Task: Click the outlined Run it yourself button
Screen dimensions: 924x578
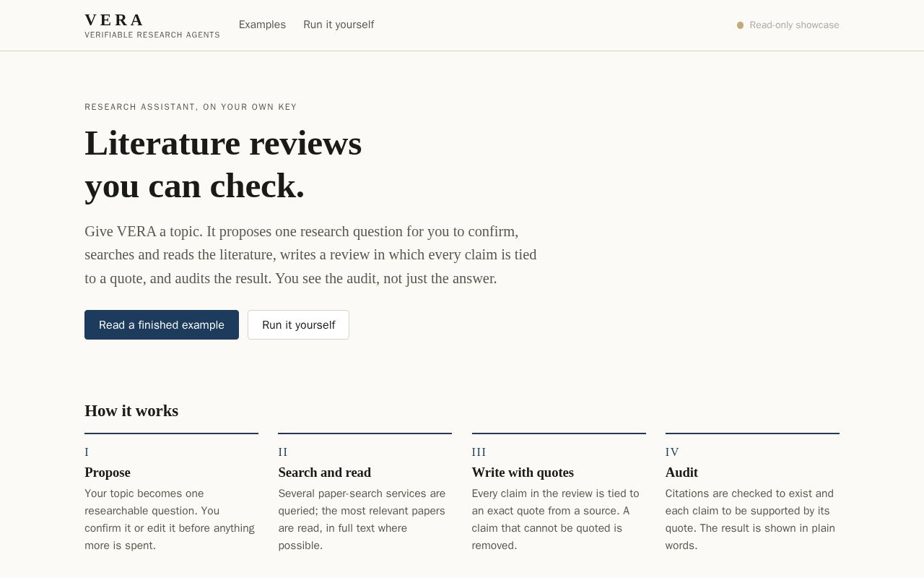Action: [x=298, y=325]
